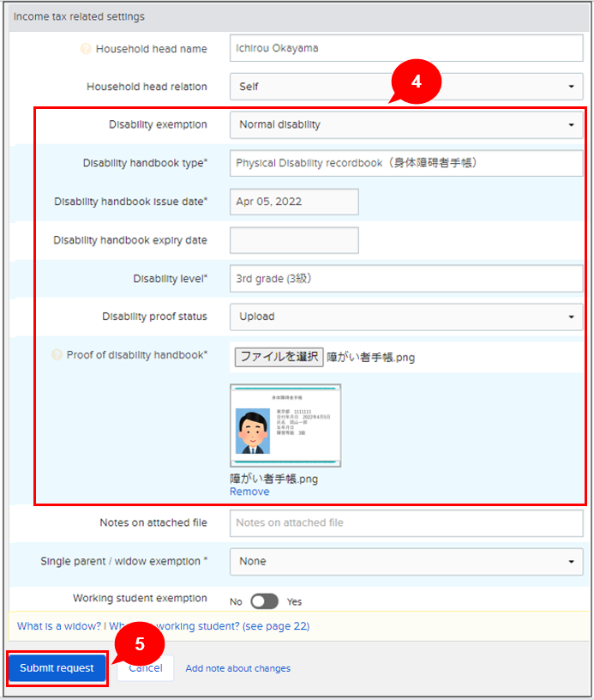Remove the uploaded disability handbook image
This screenshot has height=700, width=594.
(x=249, y=492)
